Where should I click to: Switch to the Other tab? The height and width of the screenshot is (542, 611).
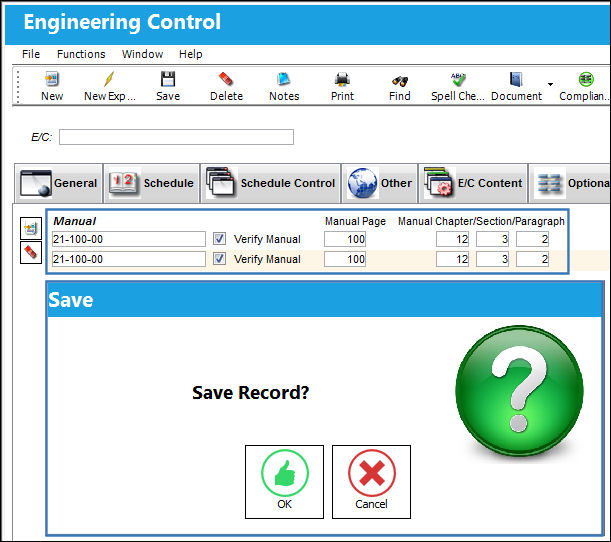point(380,183)
